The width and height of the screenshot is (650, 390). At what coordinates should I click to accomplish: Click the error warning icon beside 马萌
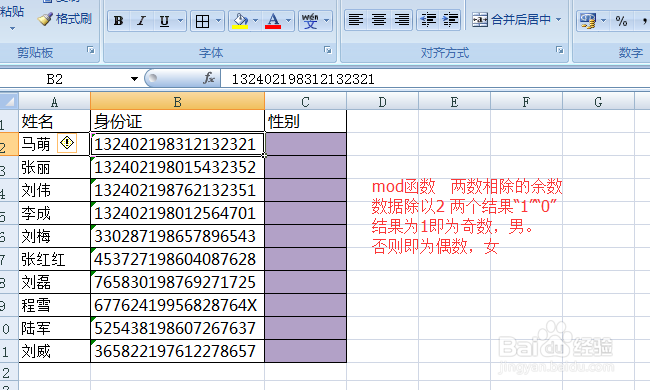point(67,143)
